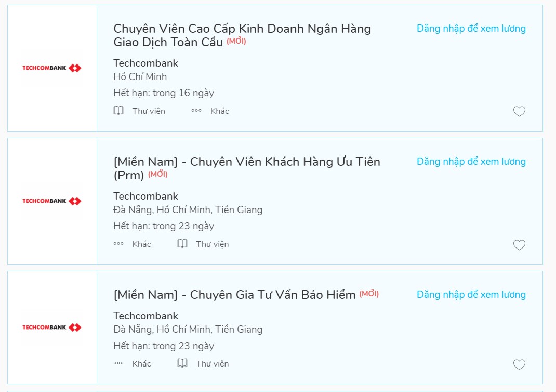Screen dimensions: 556x392
Task: Click the book Thư viện icon in third job
Action: point(182,363)
